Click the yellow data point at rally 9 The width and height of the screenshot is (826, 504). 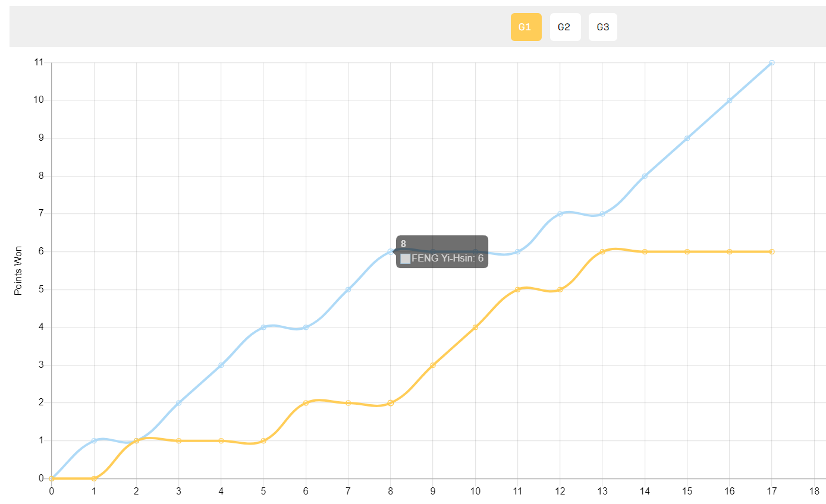(x=433, y=365)
